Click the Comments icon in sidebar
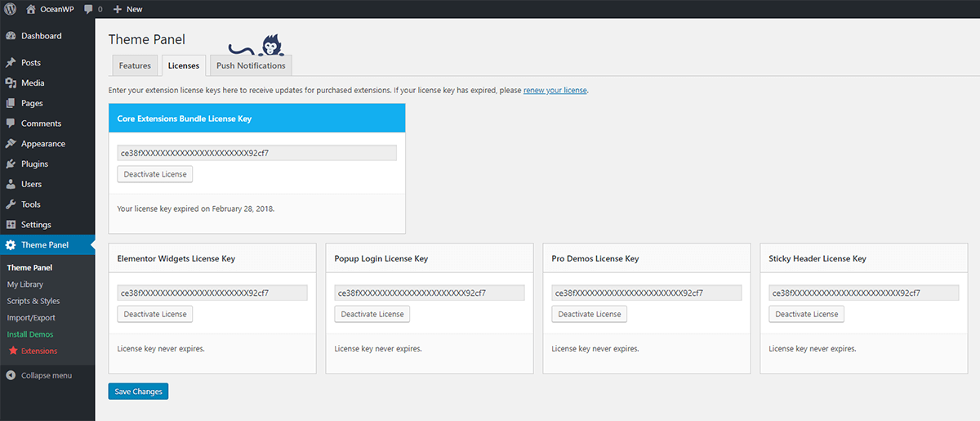The width and height of the screenshot is (980, 421). pyautogui.click(x=11, y=123)
